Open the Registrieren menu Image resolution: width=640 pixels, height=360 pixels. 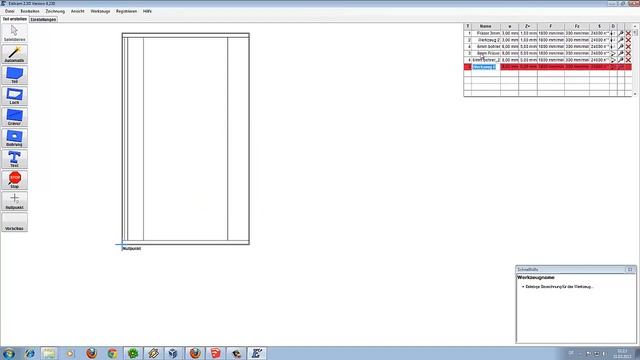point(126,11)
